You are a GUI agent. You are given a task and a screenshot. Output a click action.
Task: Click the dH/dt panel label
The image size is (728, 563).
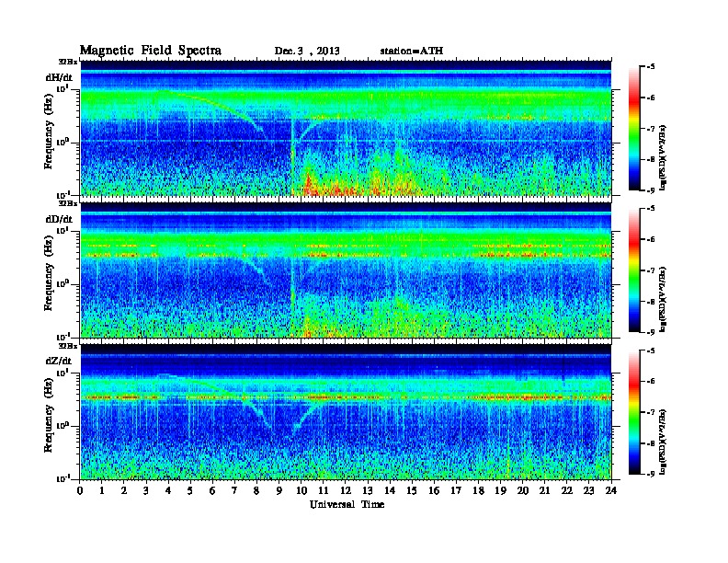[59, 77]
